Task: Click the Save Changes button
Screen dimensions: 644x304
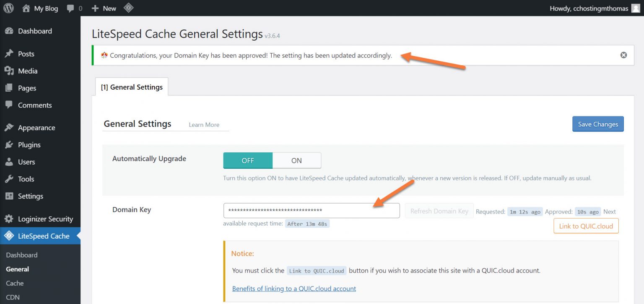Action: click(x=597, y=124)
